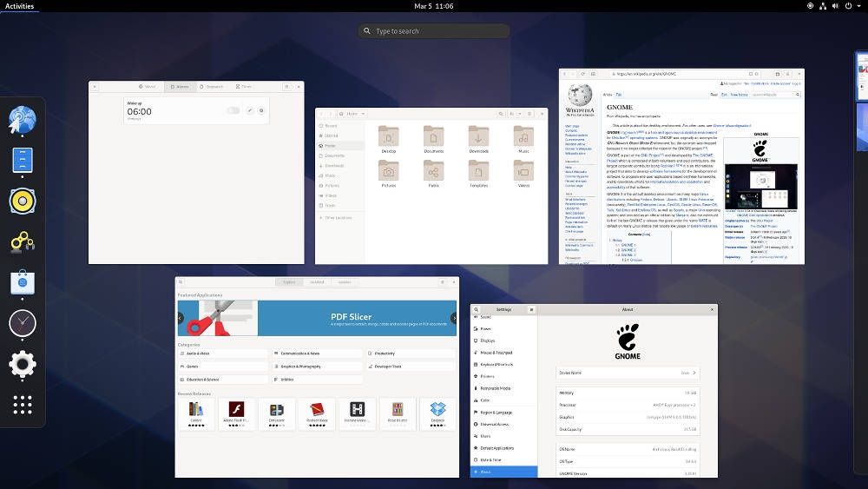Viewport: 868px width, 489px height.
Task: Open the Home path dropdown in Files
Action: click(x=352, y=114)
